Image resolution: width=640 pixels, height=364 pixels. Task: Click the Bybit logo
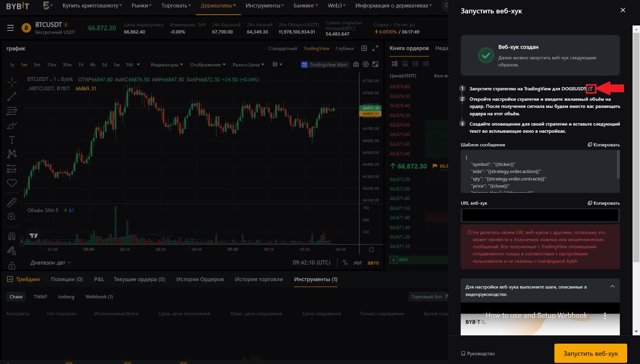(18, 6)
